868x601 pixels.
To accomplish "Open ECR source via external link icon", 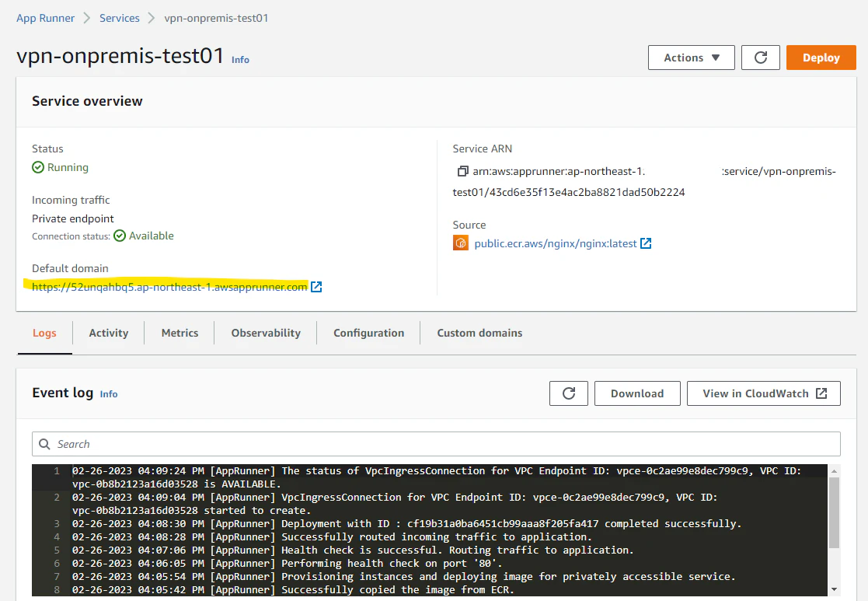I will [x=646, y=243].
